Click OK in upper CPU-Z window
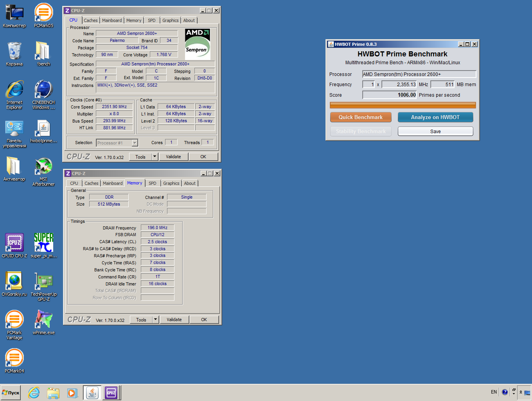Screen dimensions: 532x401 203,157
